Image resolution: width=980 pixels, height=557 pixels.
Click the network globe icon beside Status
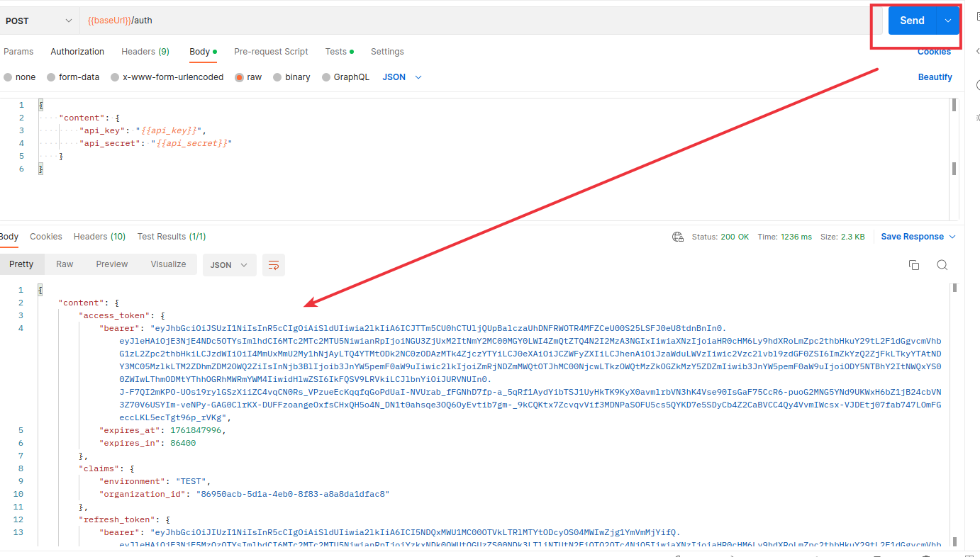click(678, 237)
